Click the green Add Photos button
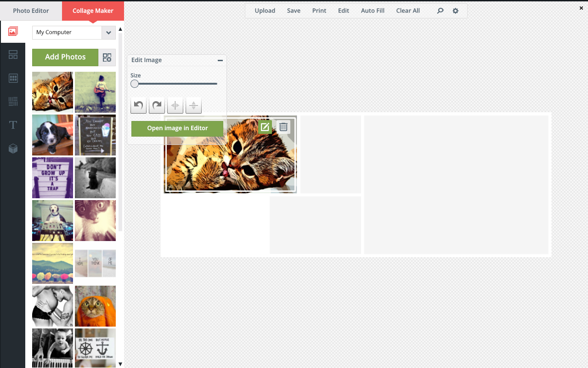 click(65, 57)
